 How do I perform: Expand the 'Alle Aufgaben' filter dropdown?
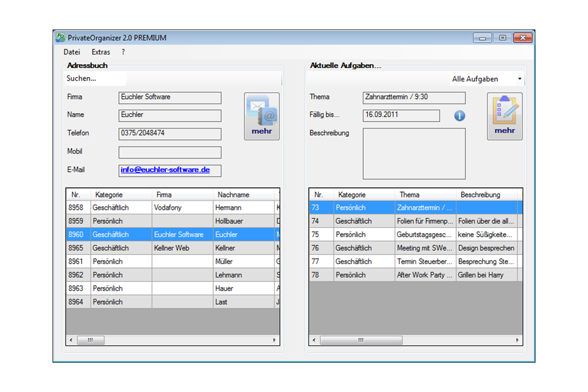coord(519,79)
